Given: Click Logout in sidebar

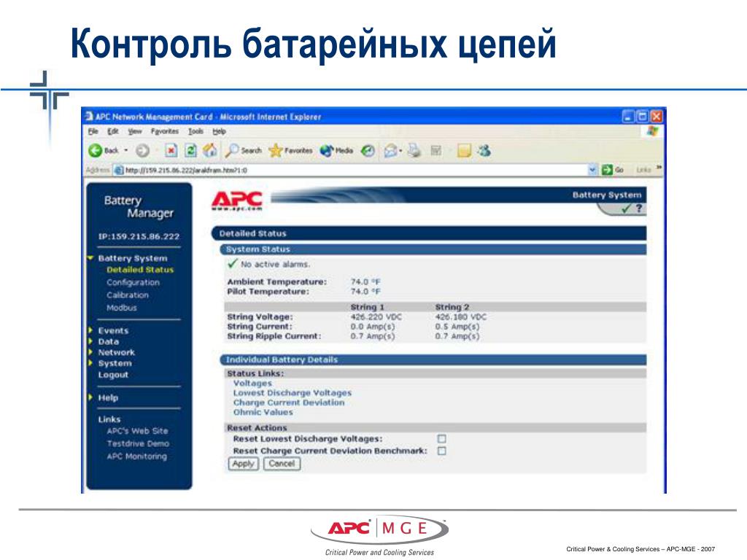Looking at the screenshot, I should [x=113, y=375].
